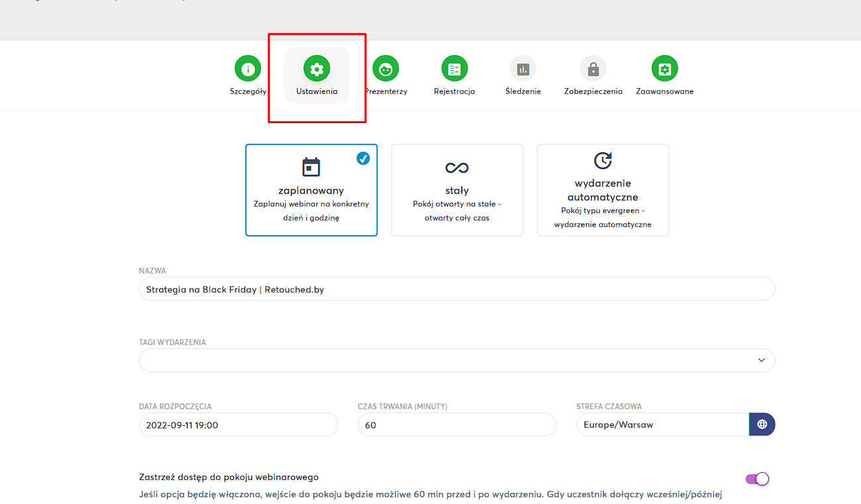
Task: Click the clock icon on automatic event card
Action: pos(603,160)
